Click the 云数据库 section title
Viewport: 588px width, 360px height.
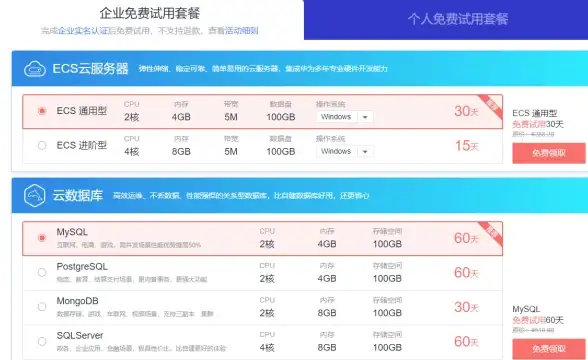point(78,195)
